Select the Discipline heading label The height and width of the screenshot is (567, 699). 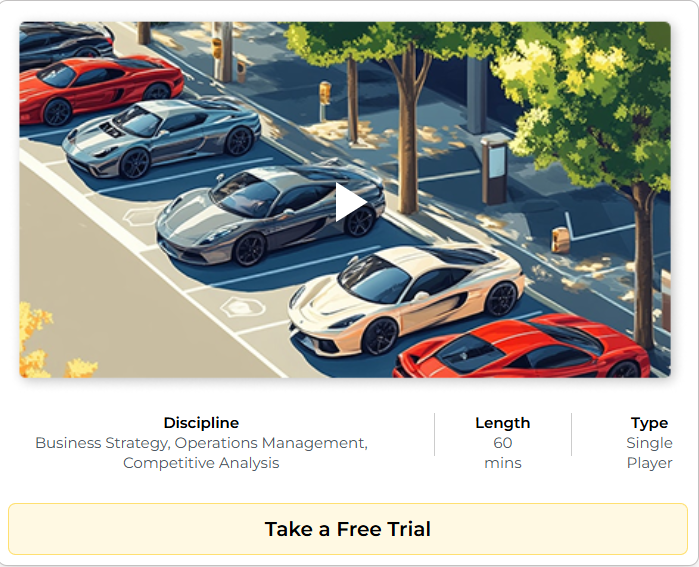[201, 423]
